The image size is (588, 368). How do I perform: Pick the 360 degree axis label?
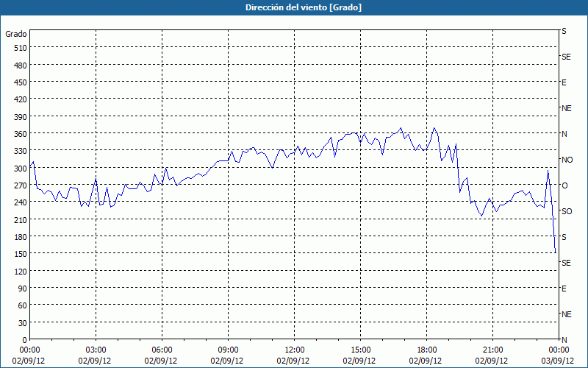point(21,134)
